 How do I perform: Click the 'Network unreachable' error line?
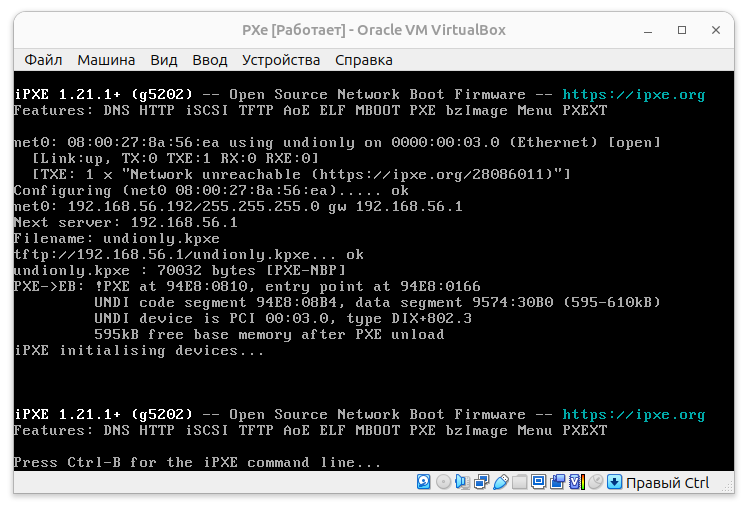tap(301, 175)
